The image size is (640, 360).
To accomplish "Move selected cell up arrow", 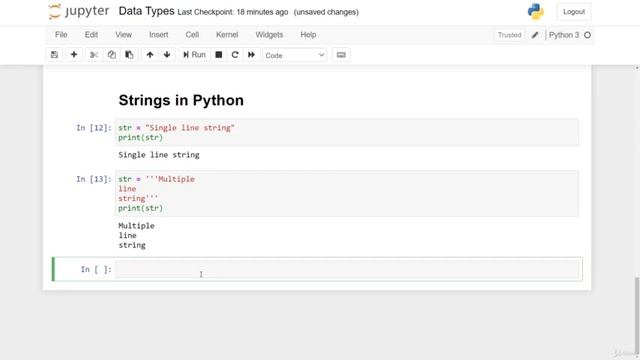I will pos(150,55).
